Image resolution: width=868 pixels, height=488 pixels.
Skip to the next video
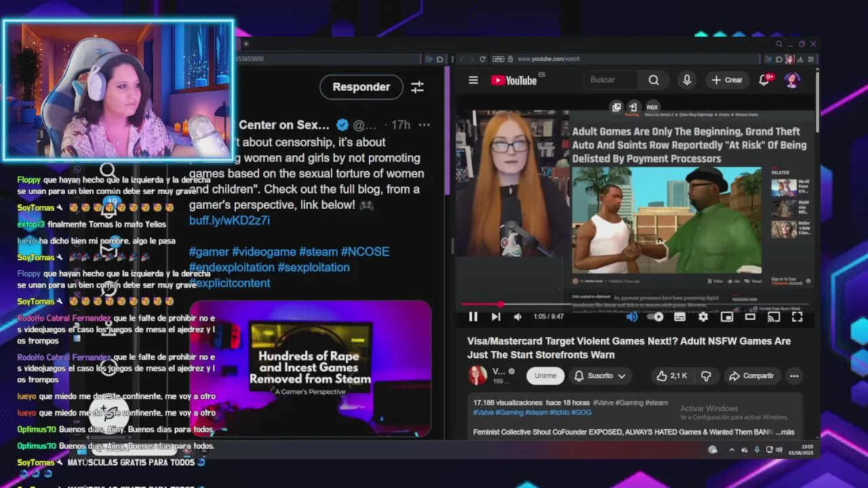496,317
